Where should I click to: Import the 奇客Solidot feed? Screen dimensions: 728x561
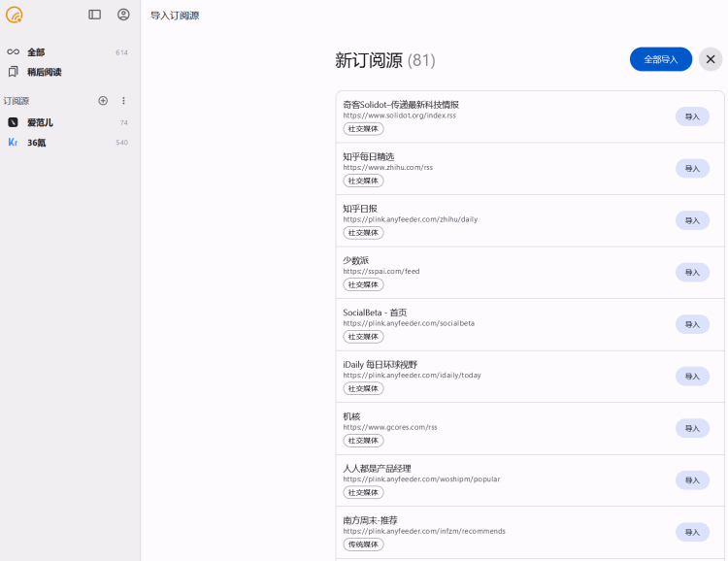(x=692, y=116)
